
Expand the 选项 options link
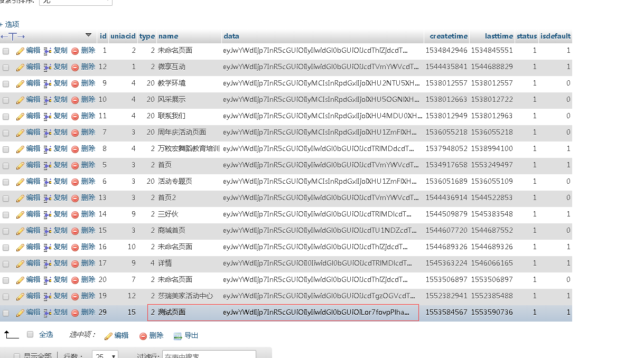pyautogui.click(x=11, y=24)
